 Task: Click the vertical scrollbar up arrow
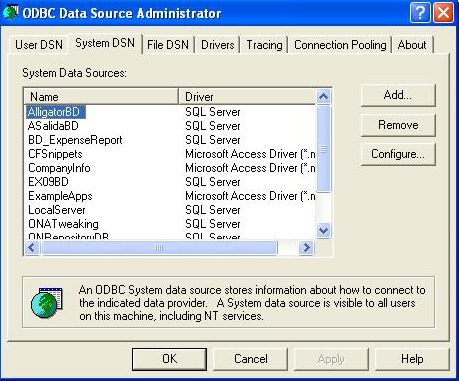coord(323,97)
